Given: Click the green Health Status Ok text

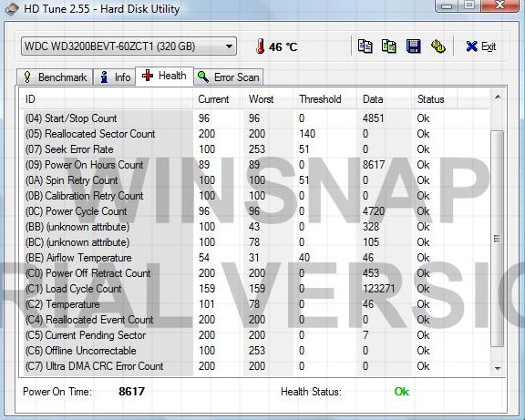Looking at the screenshot, I should (402, 391).
